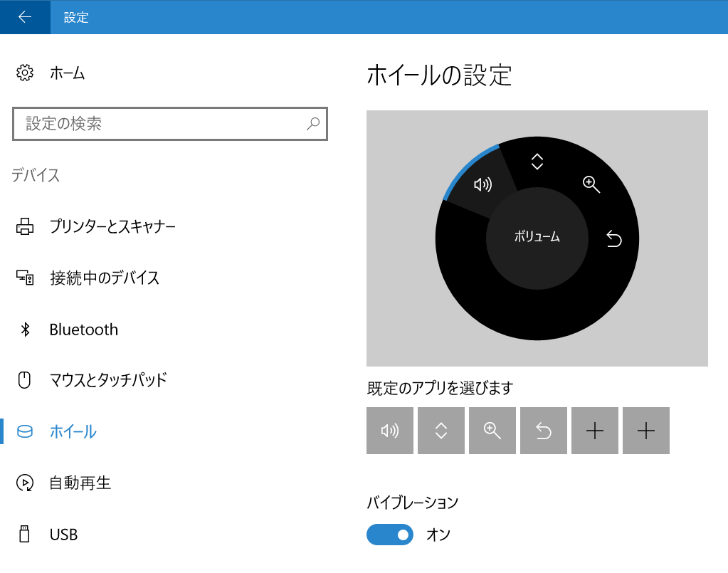Click the wheel dial icon in sidebar
This screenshot has width=728, height=573.
(25, 432)
